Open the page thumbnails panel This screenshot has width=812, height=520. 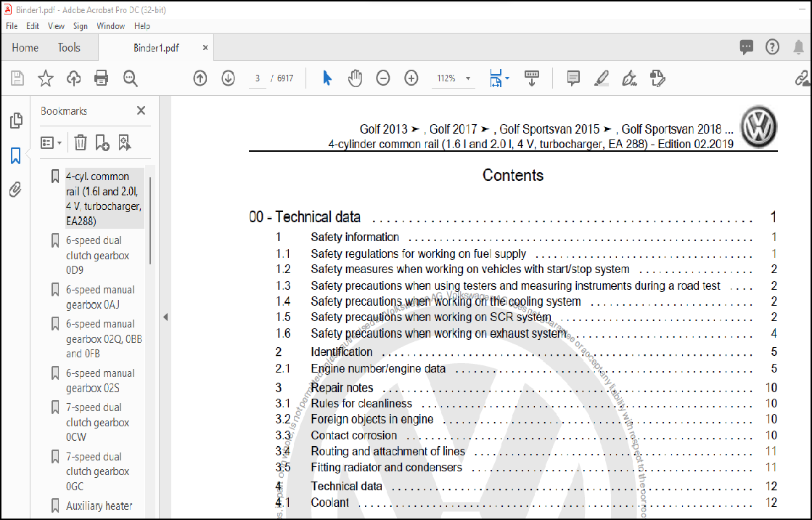coord(16,121)
